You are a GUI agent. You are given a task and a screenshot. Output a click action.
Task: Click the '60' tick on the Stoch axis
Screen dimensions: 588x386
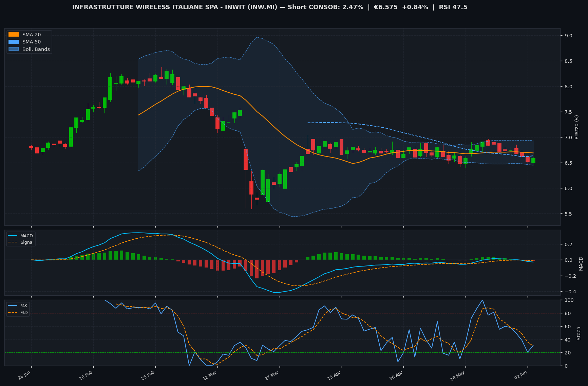pos(568,327)
